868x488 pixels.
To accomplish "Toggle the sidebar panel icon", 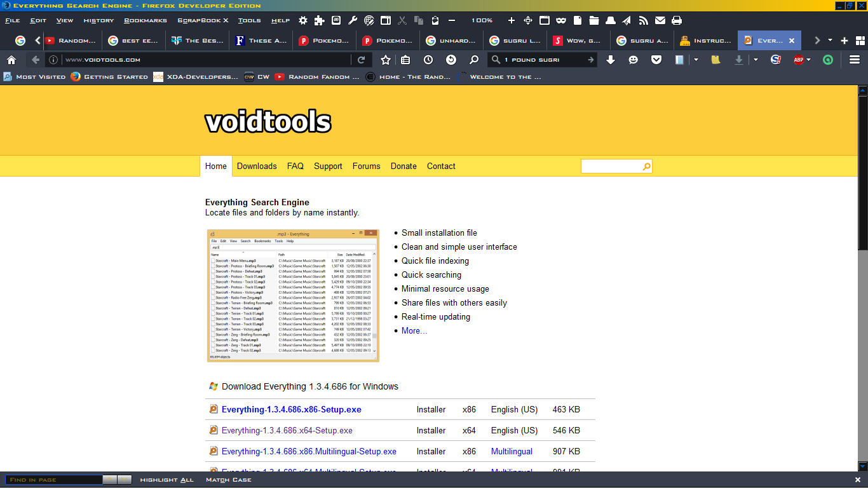I will (385, 20).
